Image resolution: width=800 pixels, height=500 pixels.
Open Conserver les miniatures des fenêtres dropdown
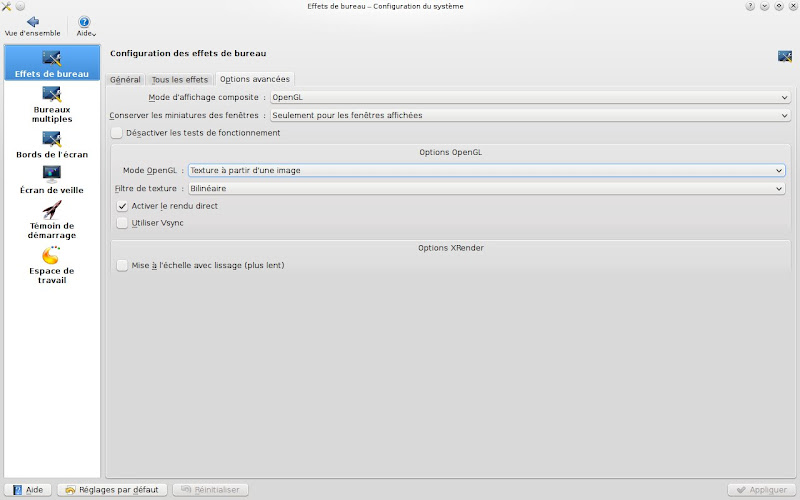tap(530, 115)
